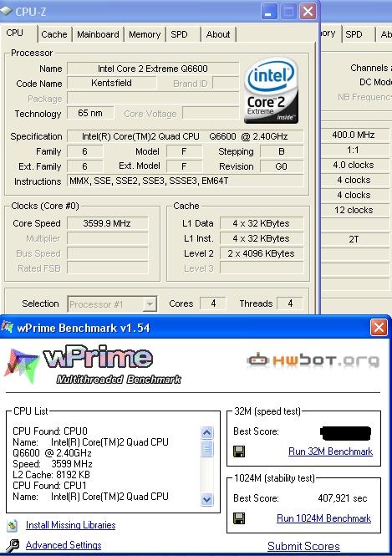The image size is (392, 556).
Task: Close the wPrime Benchmark window
Action: point(379,327)
